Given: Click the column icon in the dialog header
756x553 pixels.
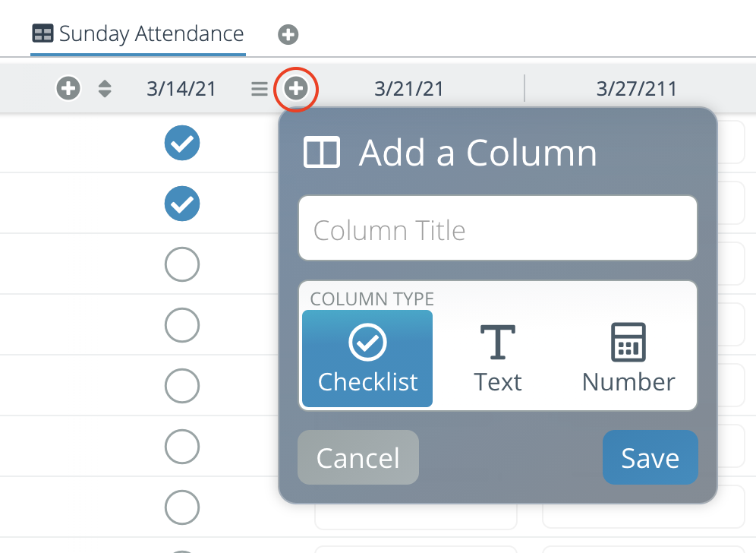Looking at the screenshot, I should (x=322, y=152).
